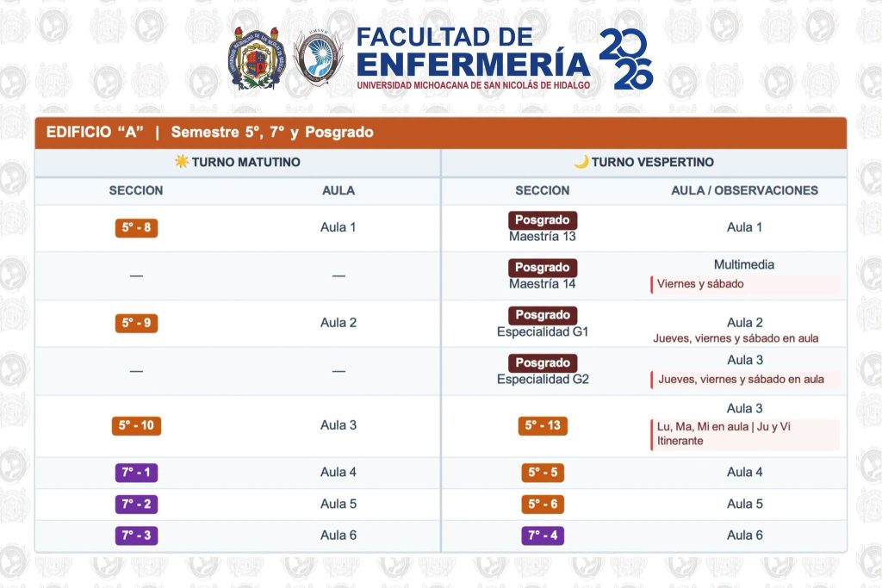Open the Turno Matutino header
The width and height of the screenshot is (882, 588).
238,163
